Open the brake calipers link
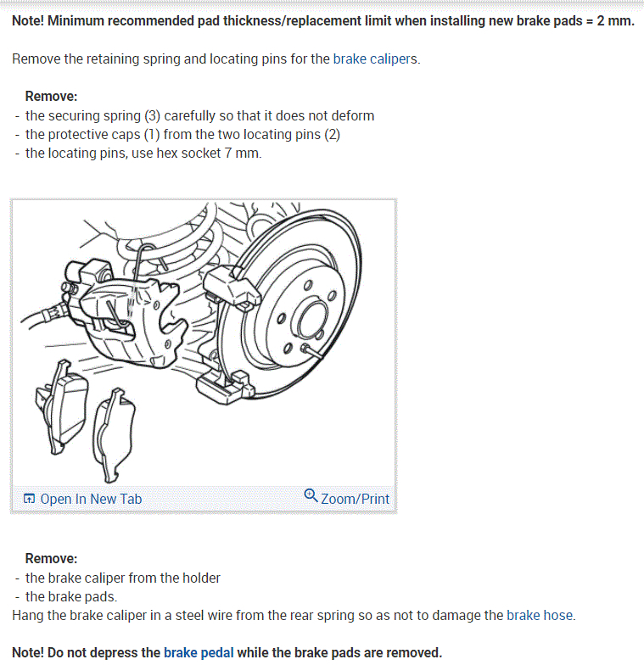The image size is (644, 665). (375, 59)
